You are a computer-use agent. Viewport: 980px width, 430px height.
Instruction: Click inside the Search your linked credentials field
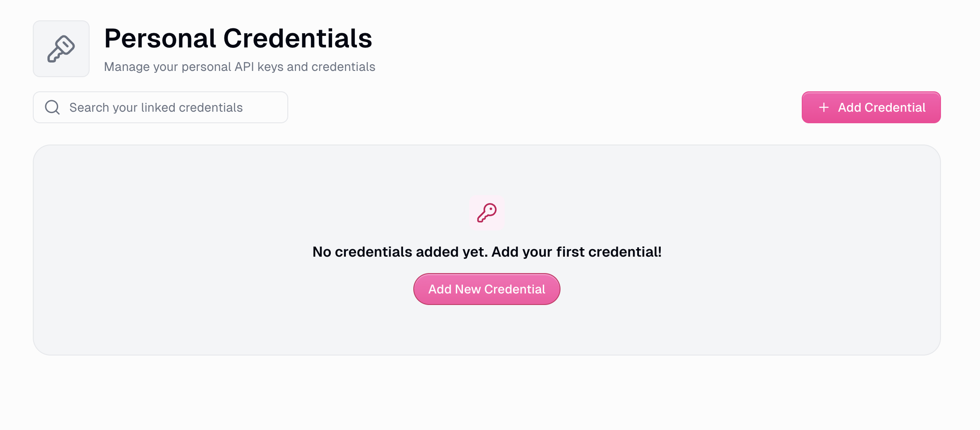click(160, 107)
